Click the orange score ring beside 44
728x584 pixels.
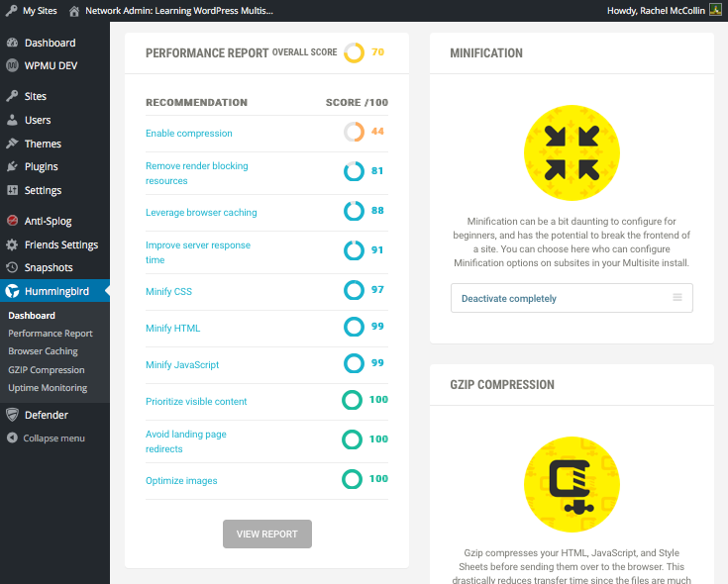point(354,132)
